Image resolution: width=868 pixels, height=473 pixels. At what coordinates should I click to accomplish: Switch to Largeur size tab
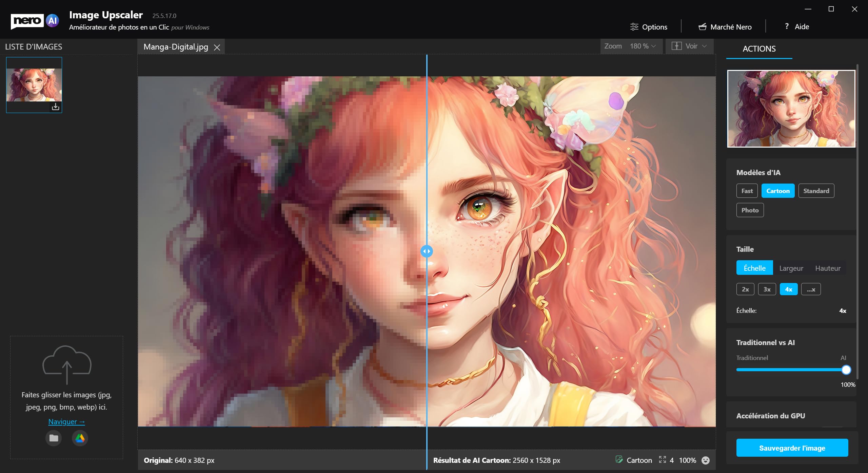click(791, 268)
